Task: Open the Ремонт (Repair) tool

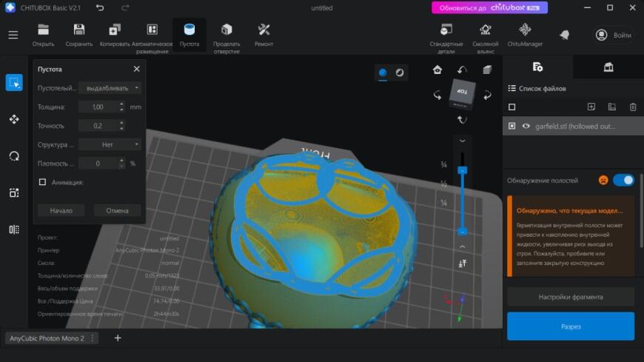Action: (264, 35)
